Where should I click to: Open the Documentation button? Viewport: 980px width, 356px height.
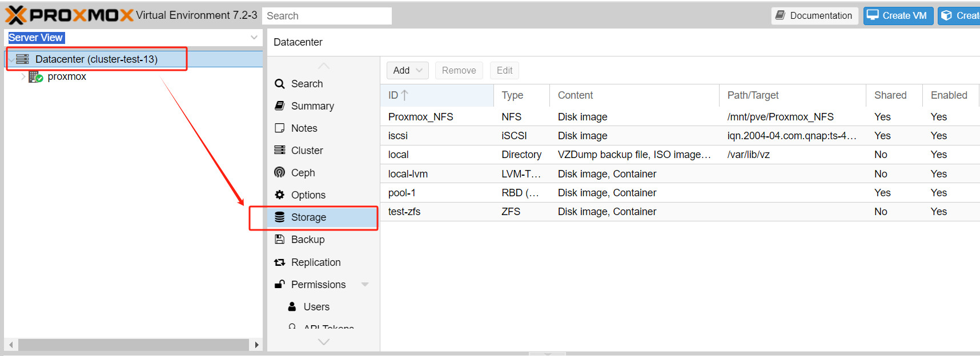(814, 15)
